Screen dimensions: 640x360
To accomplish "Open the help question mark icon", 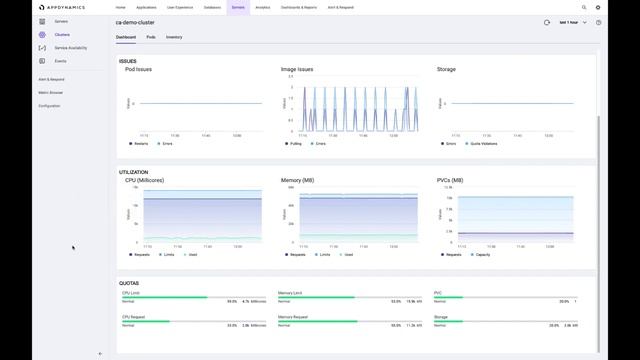I will point(598,22).
